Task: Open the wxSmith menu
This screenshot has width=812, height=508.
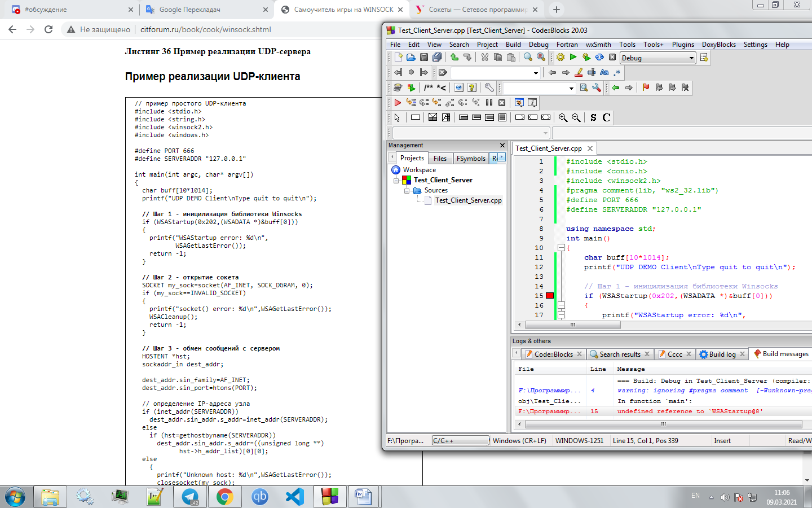Action: [x=598, y=45]
